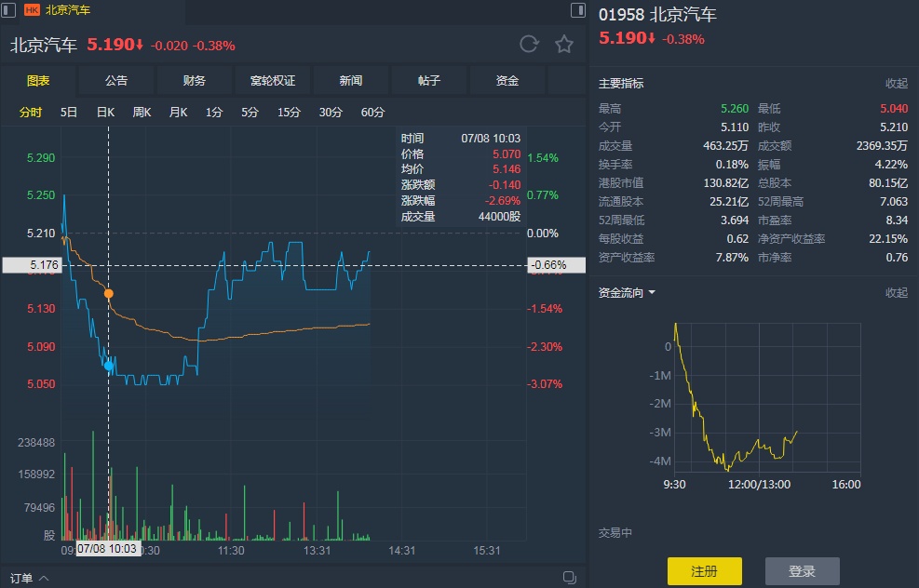919x588 pixels.
Task: Click the 52周最高 value 7.063
Action: coord(894,202)
